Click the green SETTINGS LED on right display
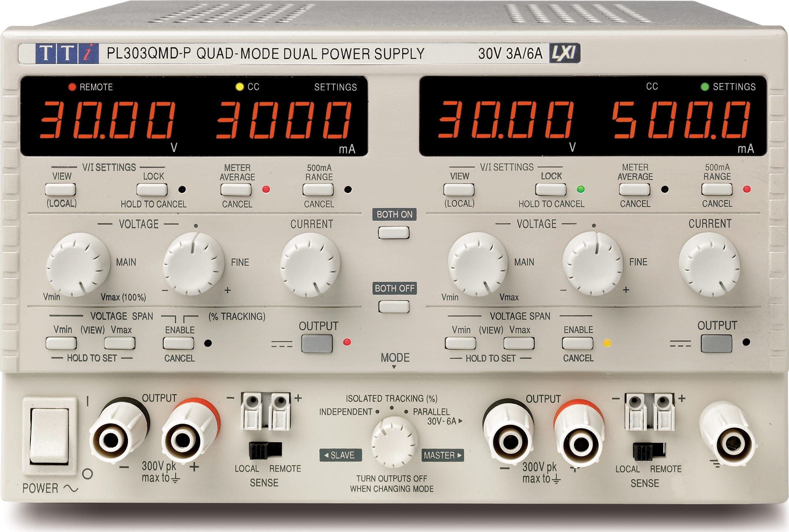The height and width of the screenshot is (532, 789). tap(704, 87)
